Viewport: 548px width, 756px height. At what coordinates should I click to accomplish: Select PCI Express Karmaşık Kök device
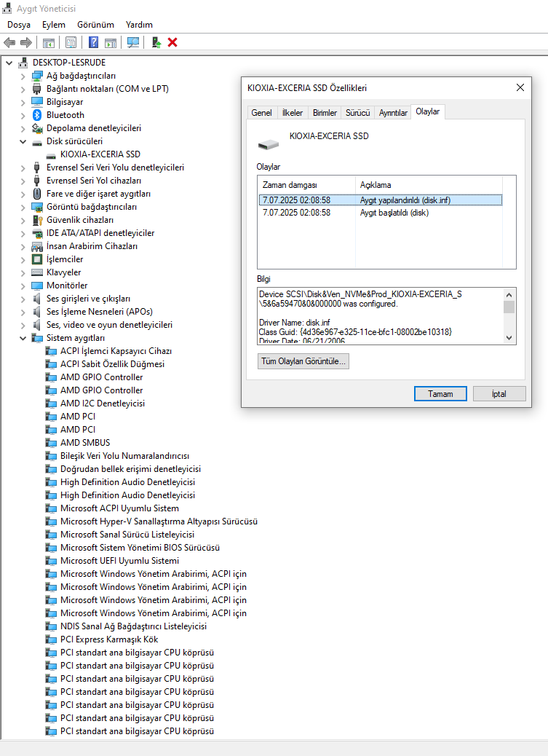point(109,639)
